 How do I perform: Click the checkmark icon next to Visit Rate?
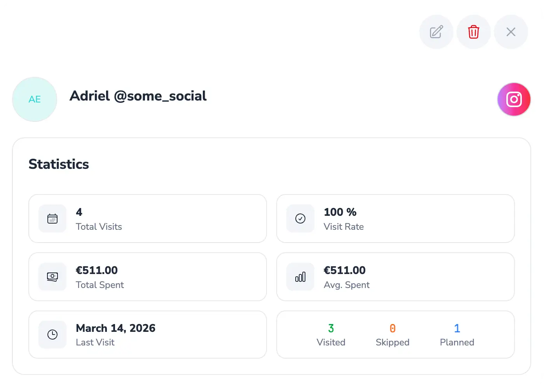(300, 219)
